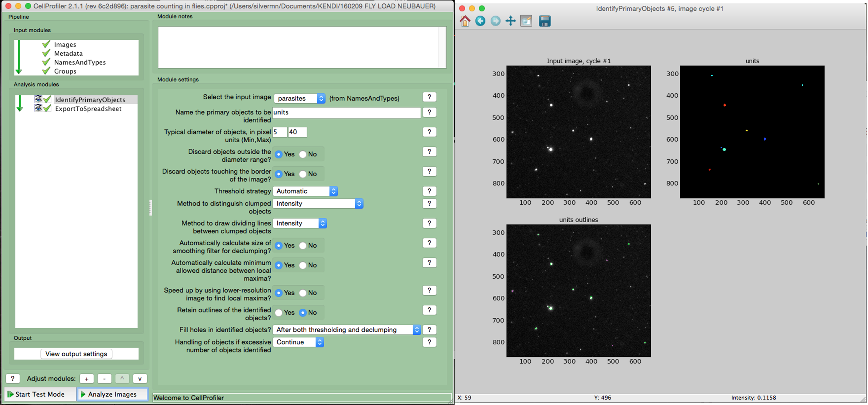The image size is (868, 405).
Task: Select No for Retain outlines of objects
Action: pyautogui.click(x=303, y=313)
